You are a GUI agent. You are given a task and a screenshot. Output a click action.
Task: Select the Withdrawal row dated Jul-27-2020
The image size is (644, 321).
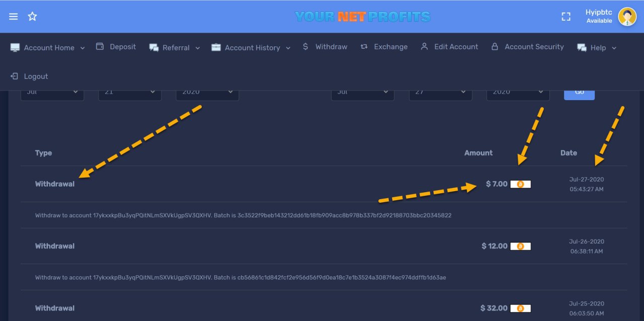(324, 184)
